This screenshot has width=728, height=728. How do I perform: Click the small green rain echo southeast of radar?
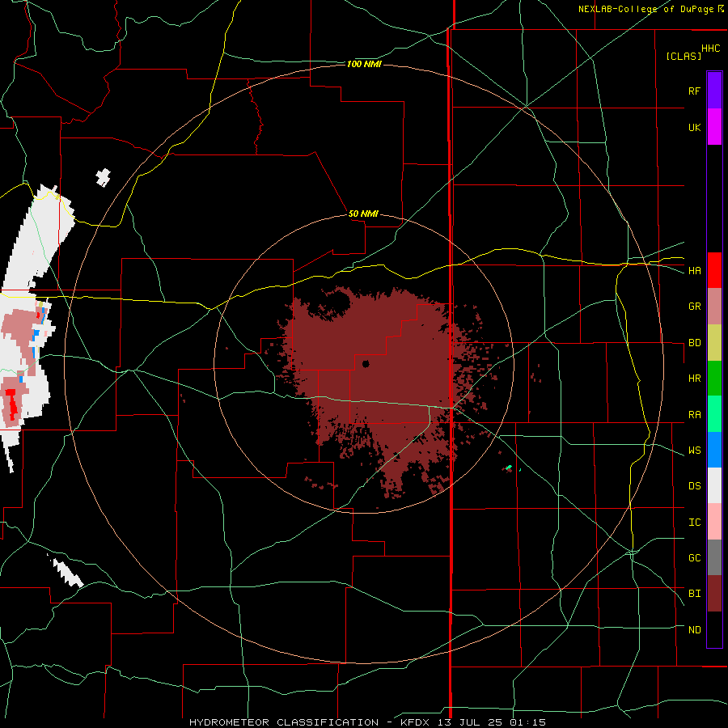[510, 467]
